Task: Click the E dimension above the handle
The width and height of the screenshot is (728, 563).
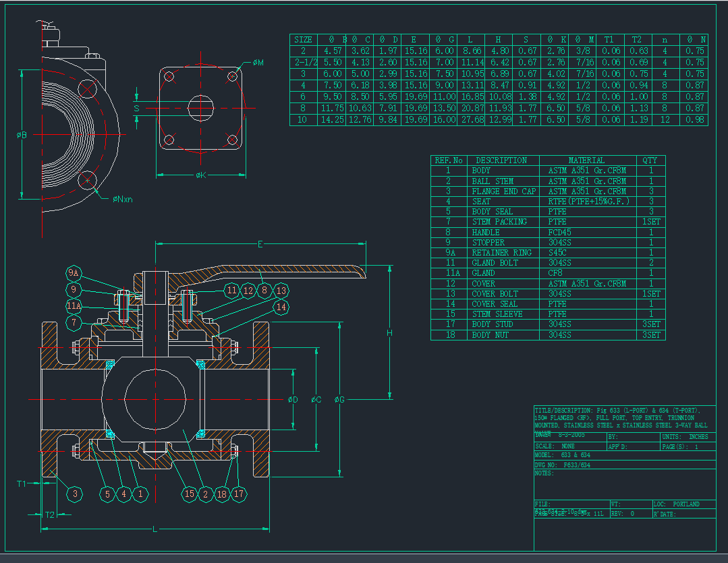Action: 260,244
